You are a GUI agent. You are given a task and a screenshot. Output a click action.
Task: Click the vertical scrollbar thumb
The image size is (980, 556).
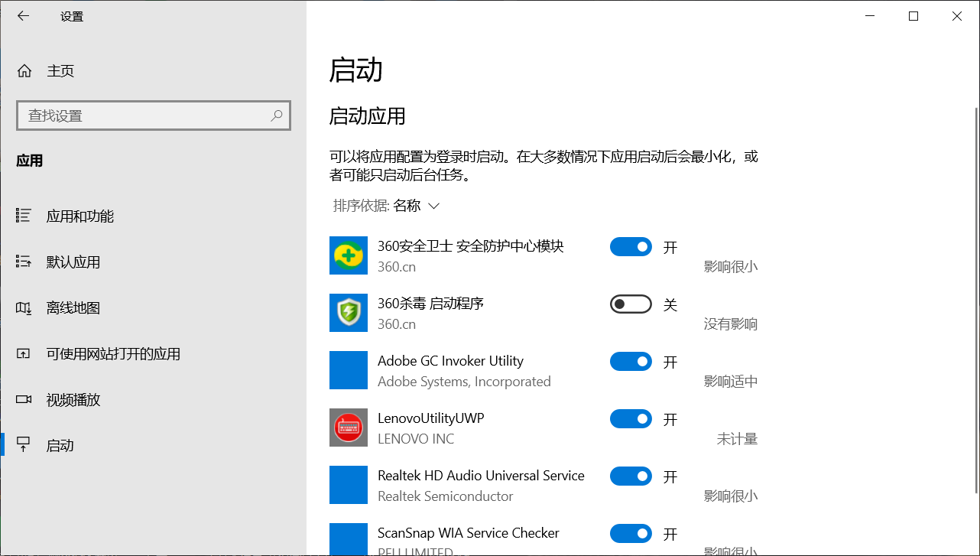pos(975,301)
